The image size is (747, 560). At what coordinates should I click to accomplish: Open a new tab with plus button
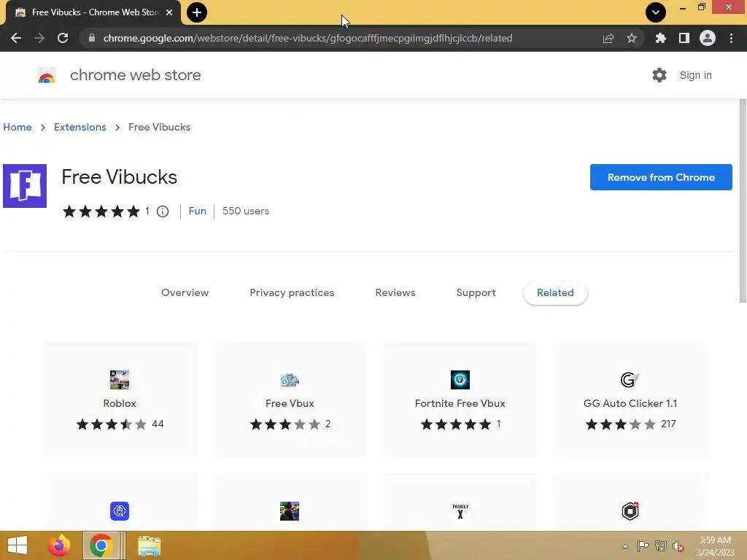point(197,12)
